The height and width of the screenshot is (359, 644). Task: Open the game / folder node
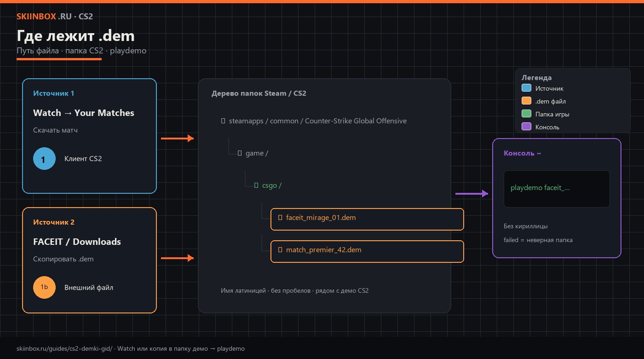pyautogui.click(x=253, y=153)
